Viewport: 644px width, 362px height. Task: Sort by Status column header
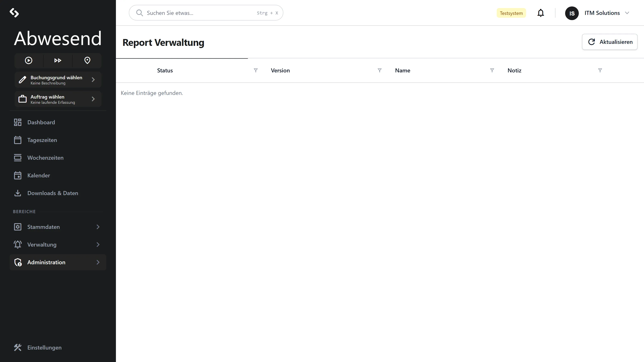pyautogui.click(x=165, y=71)
